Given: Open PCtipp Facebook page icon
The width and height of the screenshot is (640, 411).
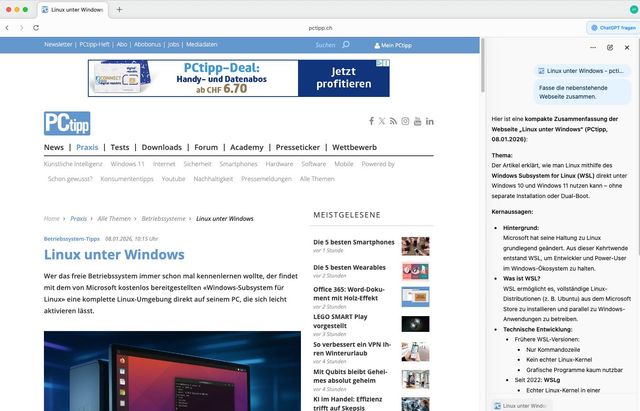Looking at the screenshot, I should pos(371,121).
